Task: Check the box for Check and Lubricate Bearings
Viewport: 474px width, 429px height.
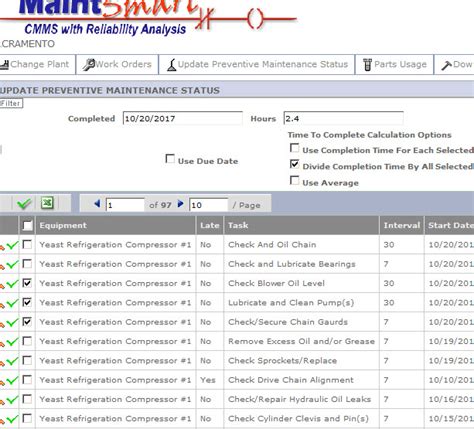Action: [27, 264]
